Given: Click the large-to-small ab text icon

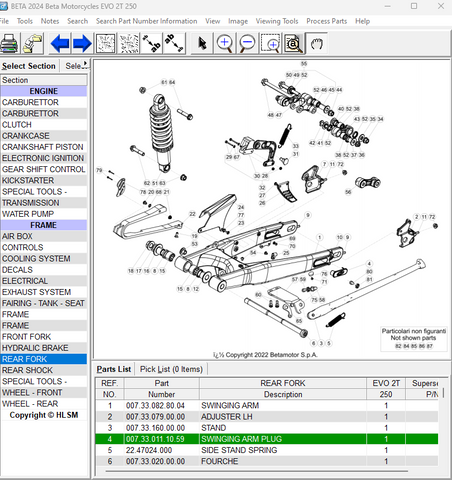Looking at the screenshot, I should [174, 43].
